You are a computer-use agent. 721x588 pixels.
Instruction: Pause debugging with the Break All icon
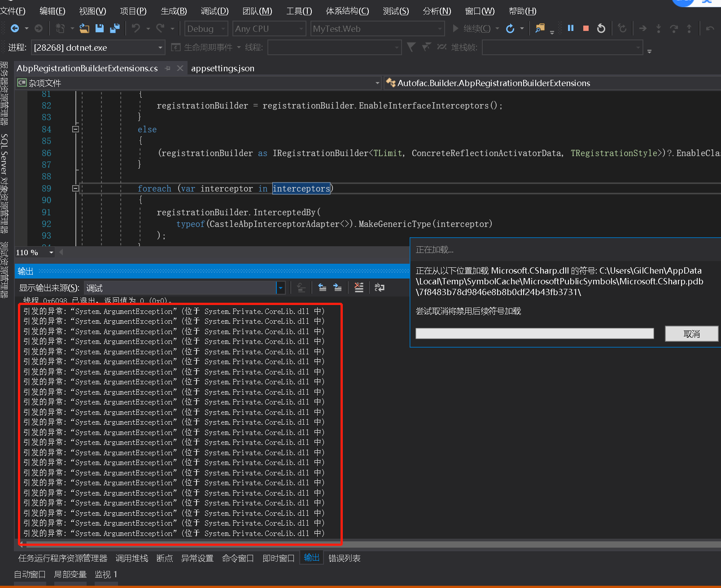click(571, 28)
